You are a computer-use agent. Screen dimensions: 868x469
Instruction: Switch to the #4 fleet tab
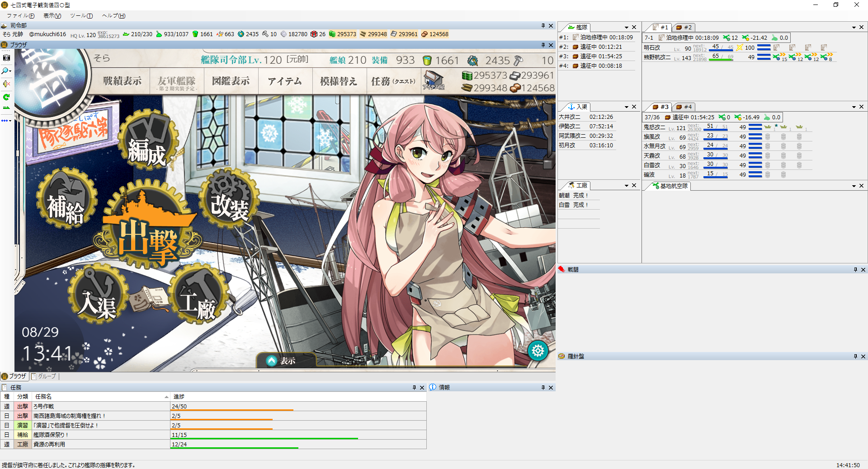[x=684, y=107]
